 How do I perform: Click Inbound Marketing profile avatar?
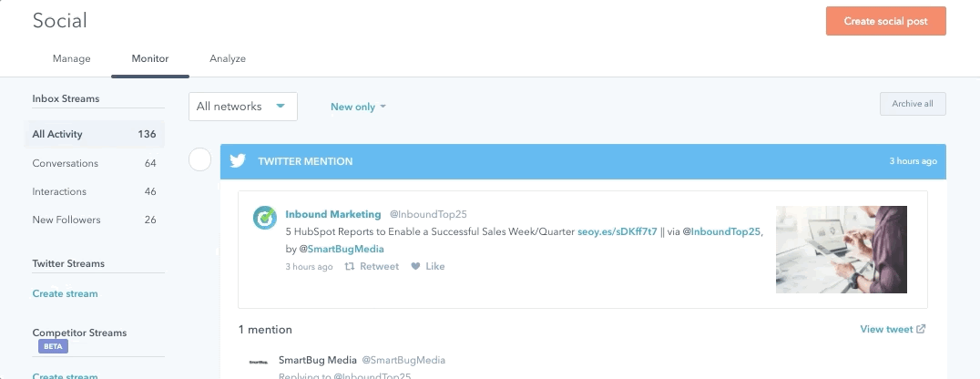coord(264,218)
